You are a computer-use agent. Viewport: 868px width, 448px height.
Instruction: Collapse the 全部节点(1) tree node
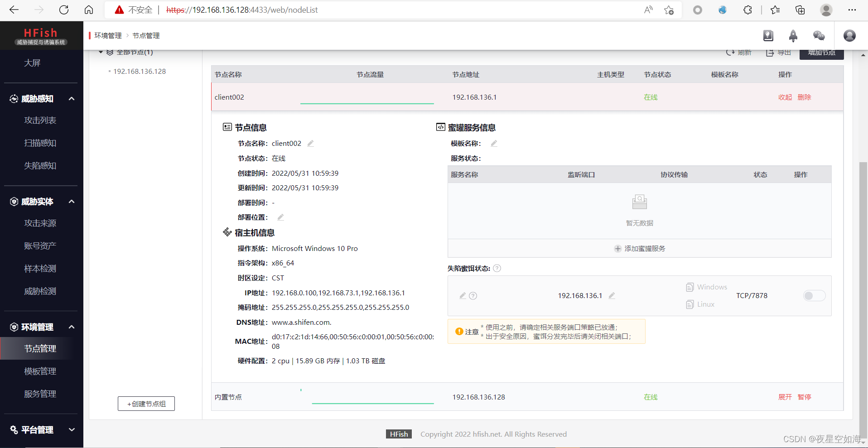(101, 52)
